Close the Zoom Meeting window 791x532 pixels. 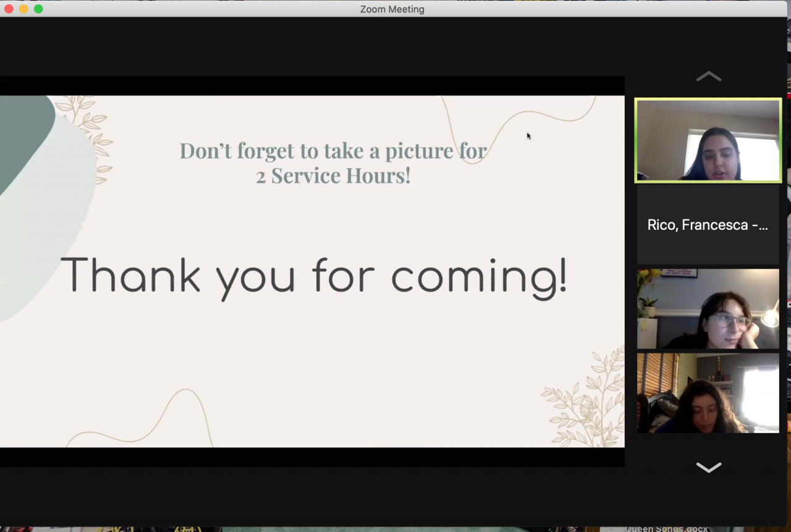[9, 9]
